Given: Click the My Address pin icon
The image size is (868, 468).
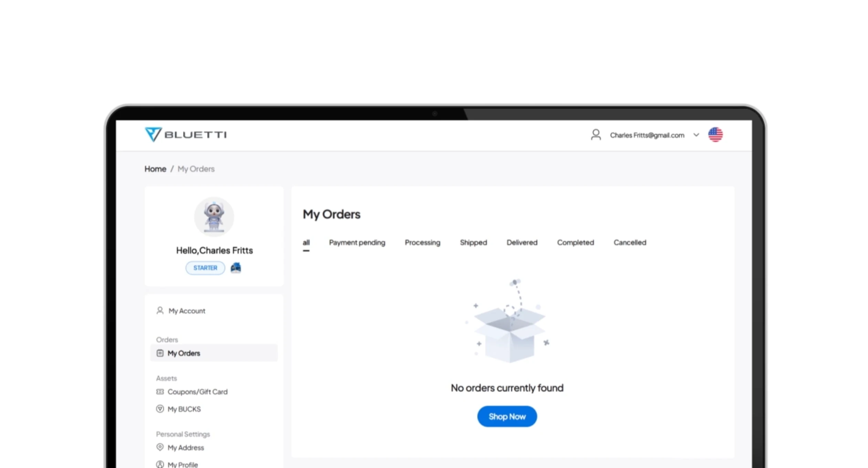Looking at the screenshot, I should [x=160, y=447].
